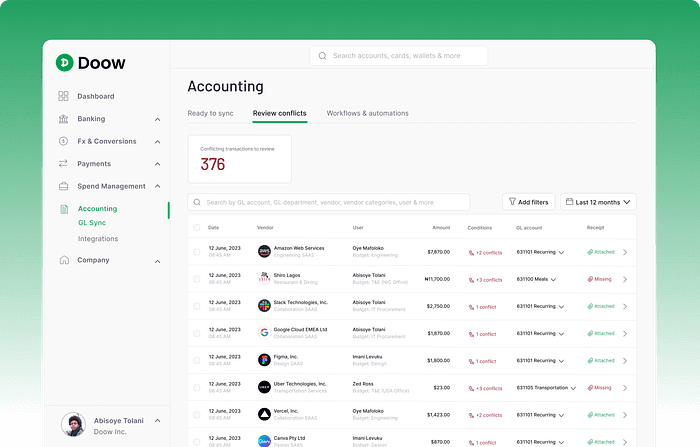700x447 pixels.
Task: Click the Uber Technologies vendor logo
Action: click(264, 387)
